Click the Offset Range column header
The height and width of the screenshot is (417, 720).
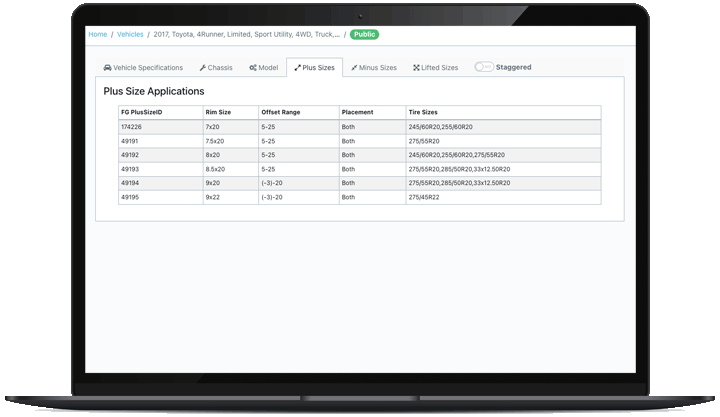click(x=280, y=112)
